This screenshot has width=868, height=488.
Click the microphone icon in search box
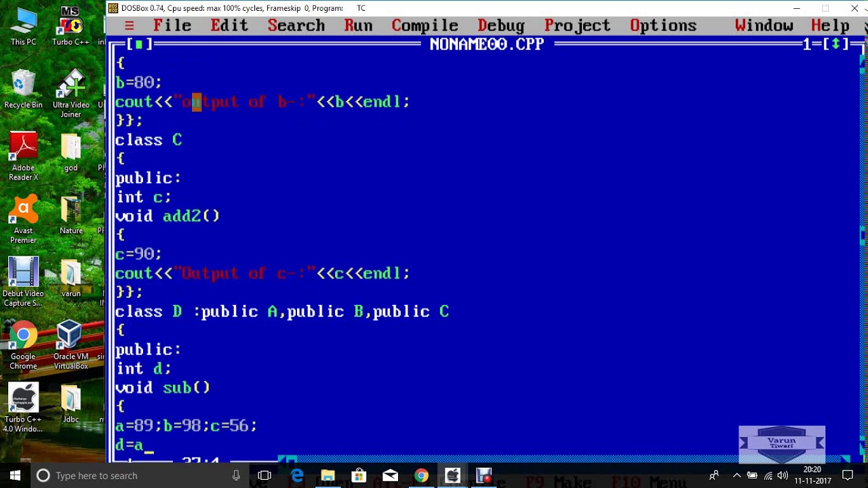236,476
